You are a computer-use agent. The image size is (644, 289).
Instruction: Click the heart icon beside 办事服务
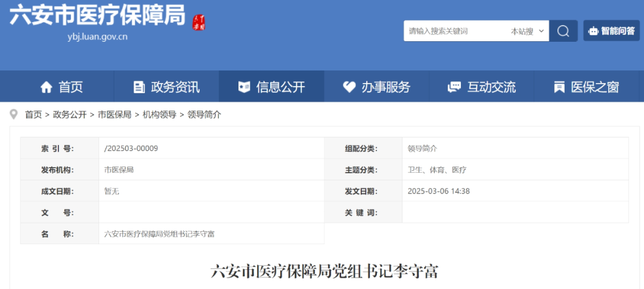coord(349,87)
